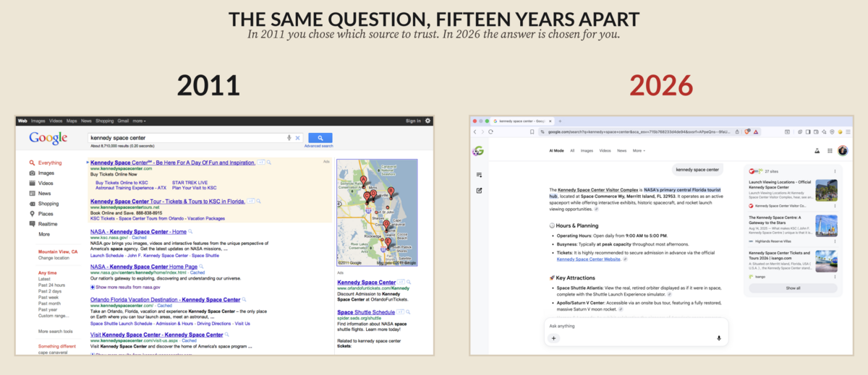Screen dimensions: 868x375
Task: Switch to the AI Mode tab
Action: 556,151
